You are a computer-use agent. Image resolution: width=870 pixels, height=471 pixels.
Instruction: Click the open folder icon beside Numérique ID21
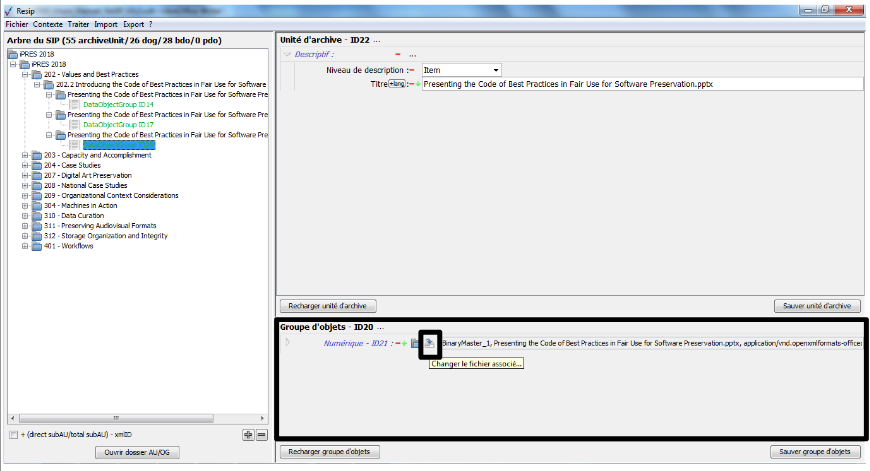(x=415, y=343)
